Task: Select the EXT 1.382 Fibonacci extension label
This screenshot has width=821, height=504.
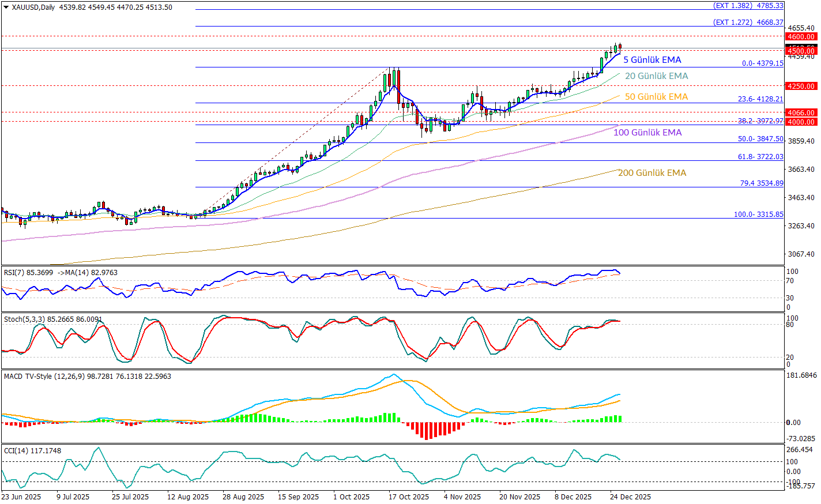Action: tap(748, 6)
